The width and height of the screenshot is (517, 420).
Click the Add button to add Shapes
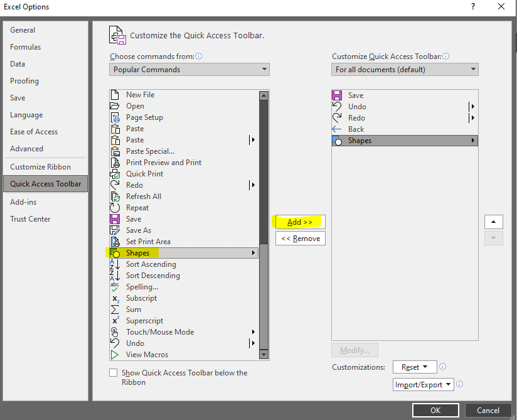299,222
